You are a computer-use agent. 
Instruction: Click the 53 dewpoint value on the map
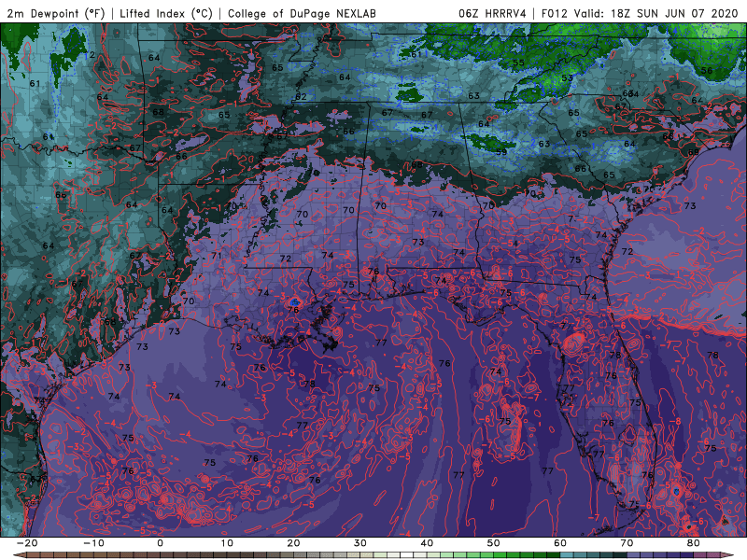click(567, 78)
